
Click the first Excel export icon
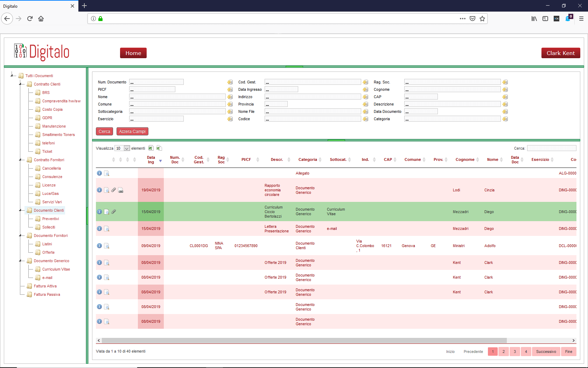(x=151, y=148)
